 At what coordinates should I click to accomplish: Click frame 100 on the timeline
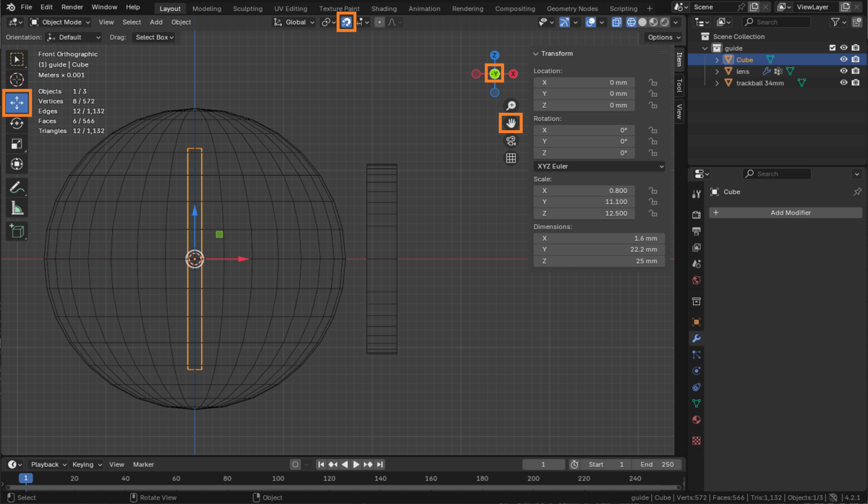[x=278, y=478]
